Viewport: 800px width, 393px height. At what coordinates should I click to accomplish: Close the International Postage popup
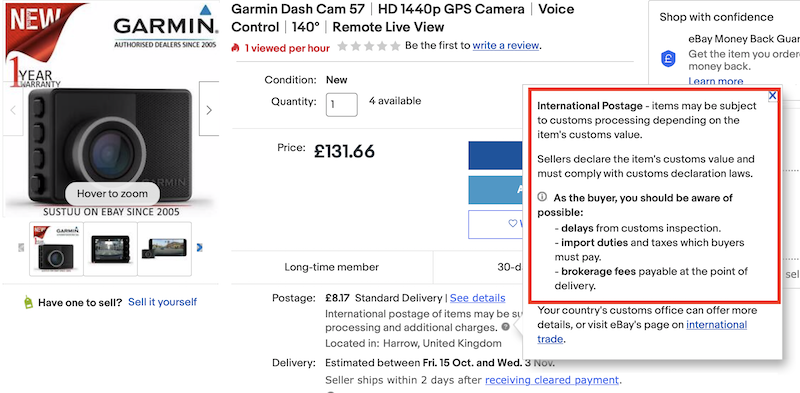(x=772, y=95)
